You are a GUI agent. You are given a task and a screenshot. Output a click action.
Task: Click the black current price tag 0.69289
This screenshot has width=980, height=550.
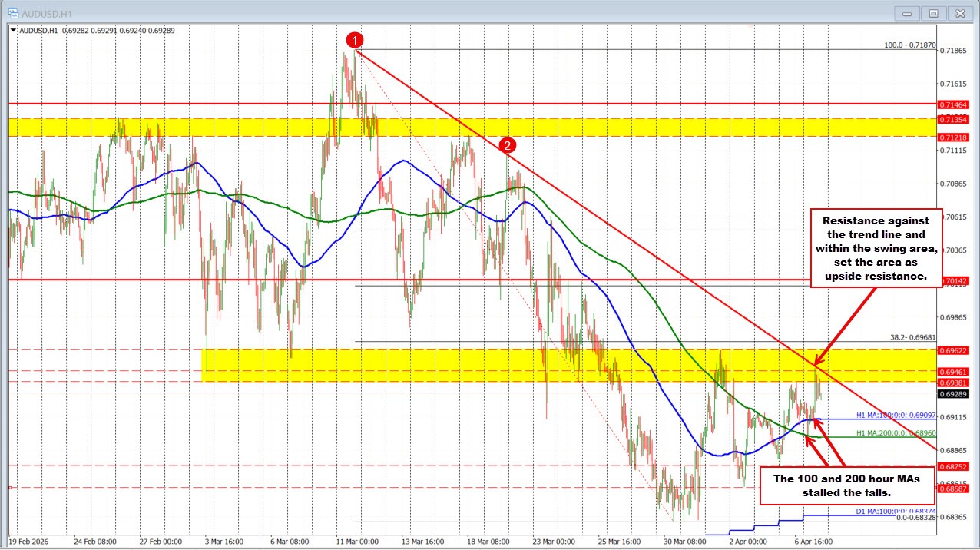point(954,394)
